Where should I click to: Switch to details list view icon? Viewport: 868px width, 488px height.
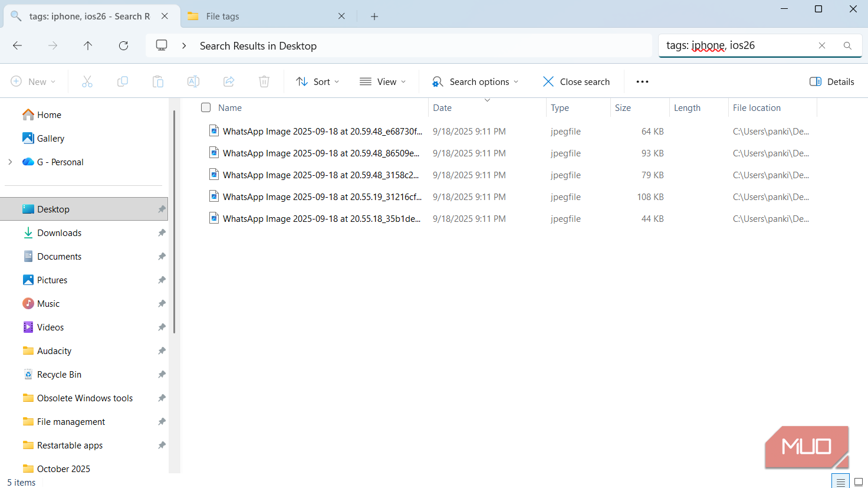(x=841, y=482)
